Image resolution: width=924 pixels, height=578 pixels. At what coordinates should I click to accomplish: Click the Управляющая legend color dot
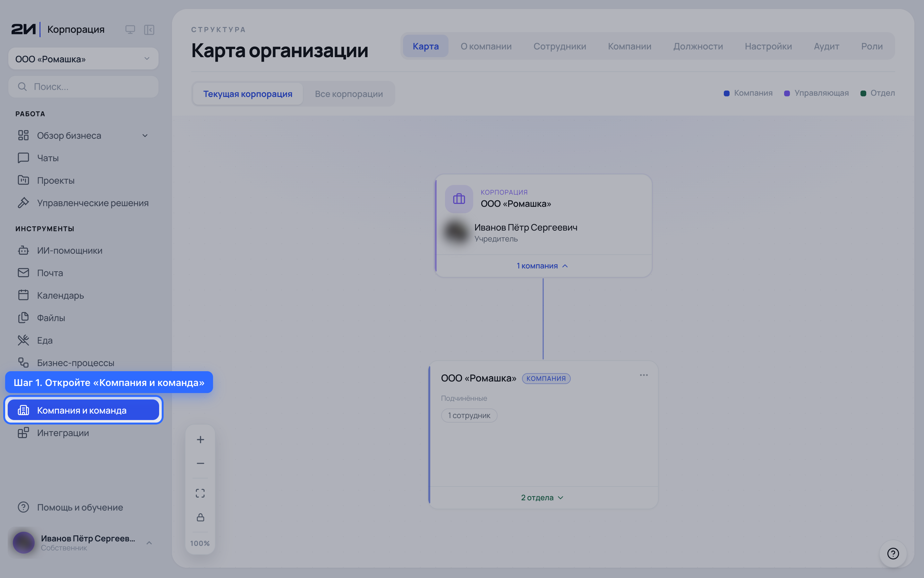coord(787,93)
